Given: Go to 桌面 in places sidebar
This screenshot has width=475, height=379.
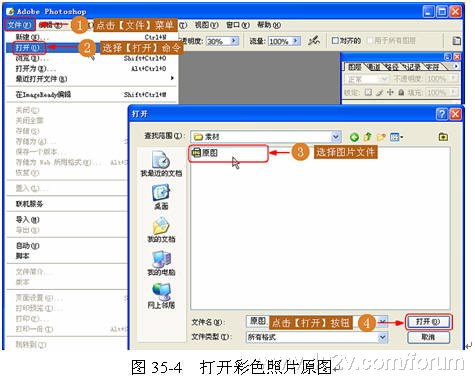Looking at the screenshot, I should point(161,197).
